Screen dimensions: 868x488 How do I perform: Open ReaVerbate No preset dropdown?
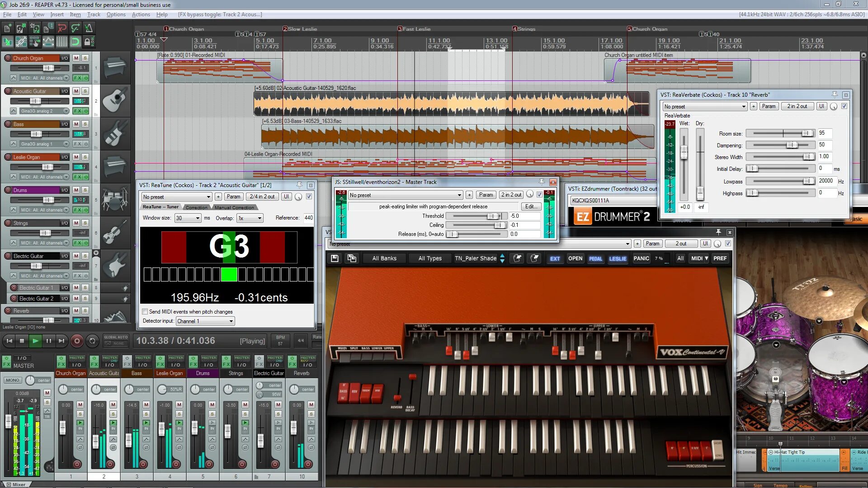coord(704,107)
